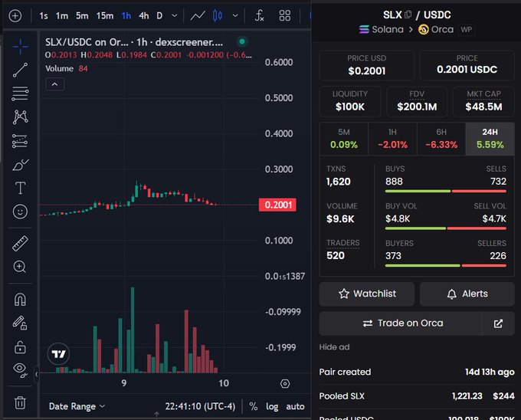Select the 24H price change tab
Screen dimensions: 521x420
(x=490, y=139)
